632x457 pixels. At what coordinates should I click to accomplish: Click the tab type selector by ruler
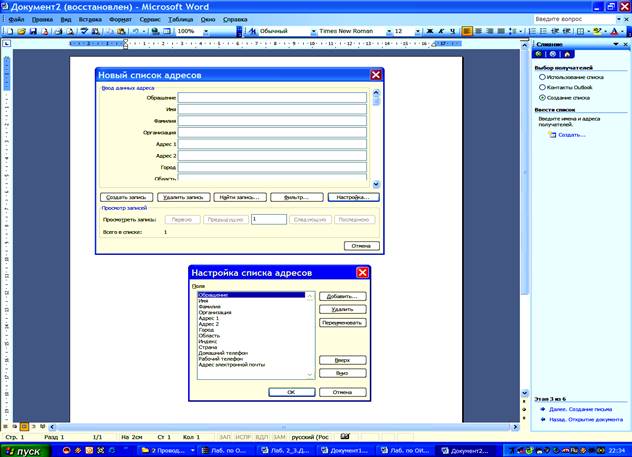coord(6,44)
